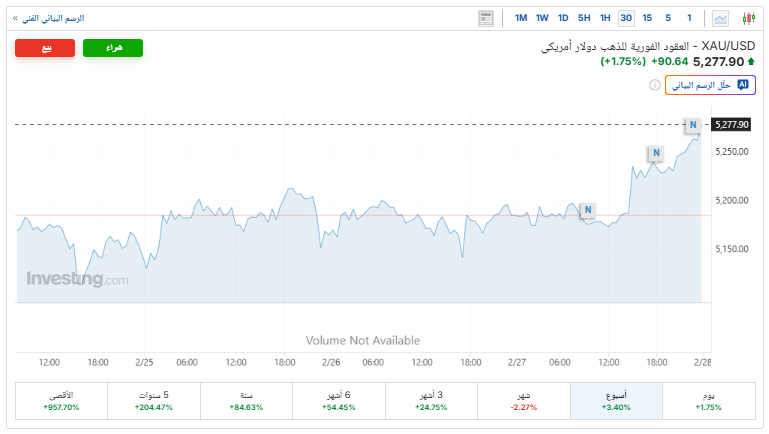The height and width of the screenshot is (434, 769).
Task: Open the technical chart link (الرسم البياني الفني)
Action: tap(48, 18)
